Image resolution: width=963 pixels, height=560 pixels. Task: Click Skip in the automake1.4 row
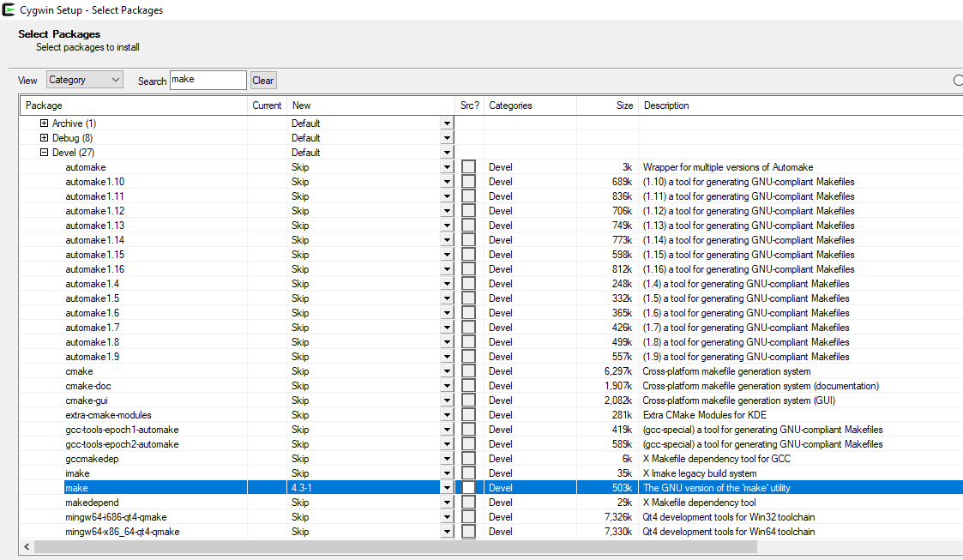click(300, 284)
